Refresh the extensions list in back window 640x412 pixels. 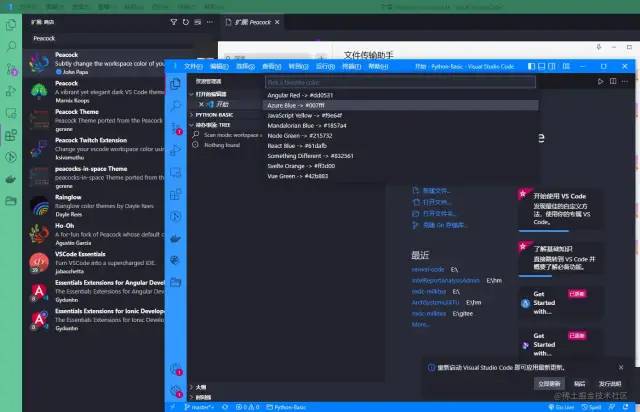[186, 22]
